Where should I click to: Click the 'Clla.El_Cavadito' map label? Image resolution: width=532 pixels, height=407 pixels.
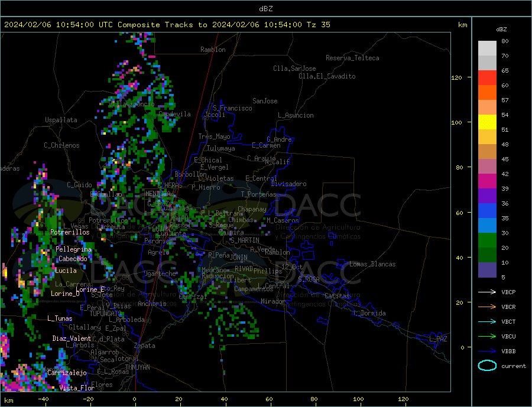click(327, 76)
